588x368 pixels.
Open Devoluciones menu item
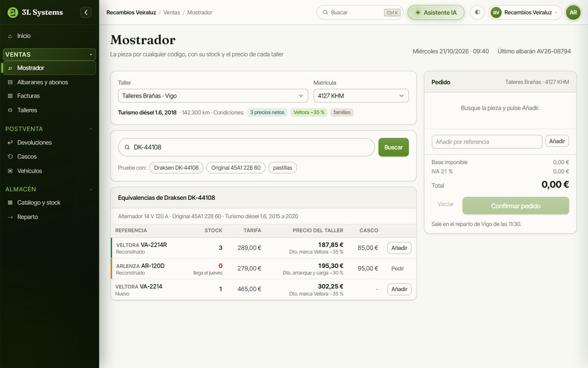[x=49, y=142]
